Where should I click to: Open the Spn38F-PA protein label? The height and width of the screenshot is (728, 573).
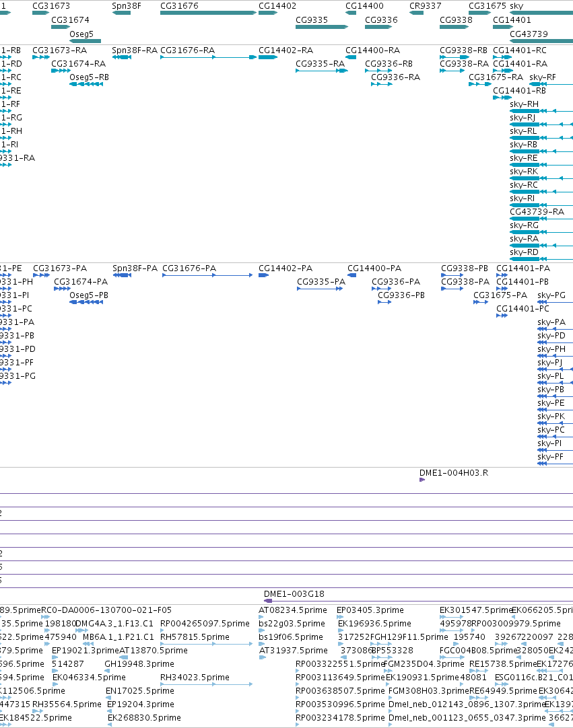pos(135,268)
